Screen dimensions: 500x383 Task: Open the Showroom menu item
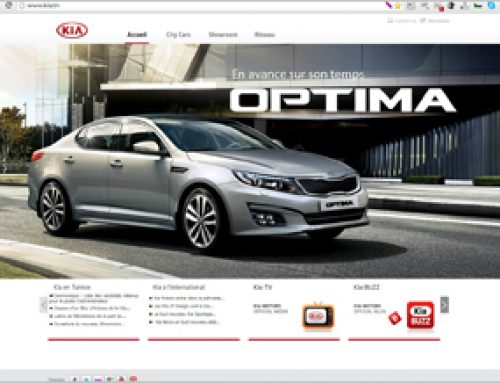click(x=223, y=35)
